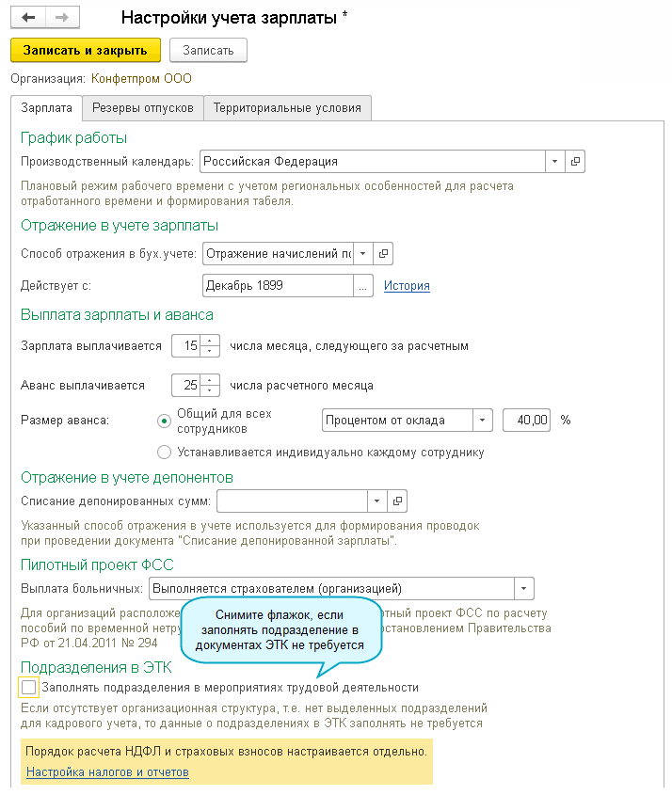This screenshot has height=795, width=672.
Task: Select Устанавливается индивидуально каждому сотруднику option
Action: 165,453
